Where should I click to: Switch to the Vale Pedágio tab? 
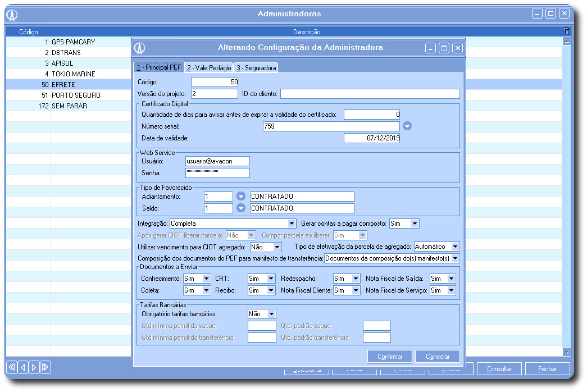pyautogui.click(x=209, y=68)
